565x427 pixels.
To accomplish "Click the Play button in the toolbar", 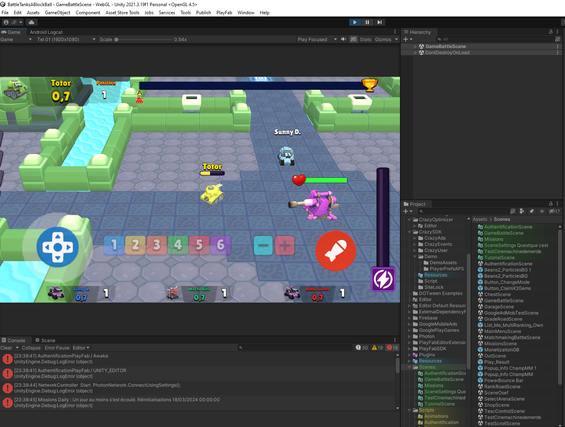I will coord(355,22).
